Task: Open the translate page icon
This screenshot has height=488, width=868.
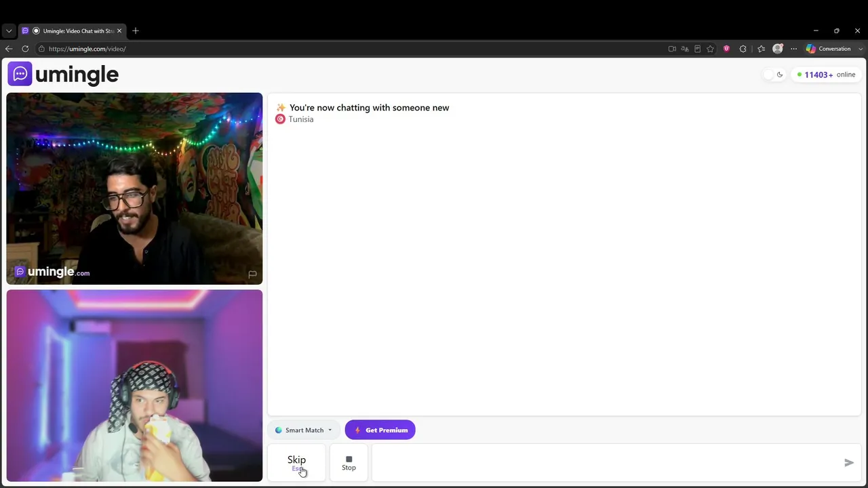Action: (685, 49)
